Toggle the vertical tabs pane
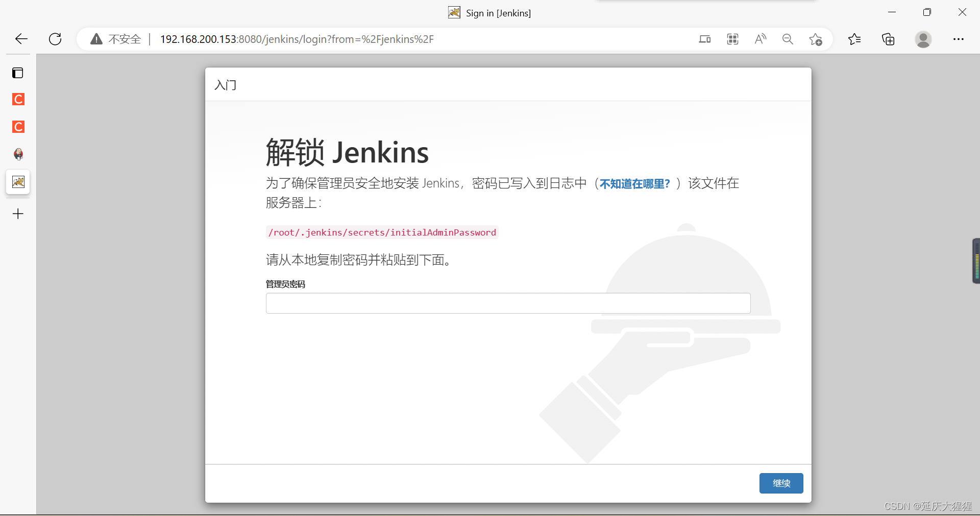This screenshot has height=516, width=980. point(18,73)
